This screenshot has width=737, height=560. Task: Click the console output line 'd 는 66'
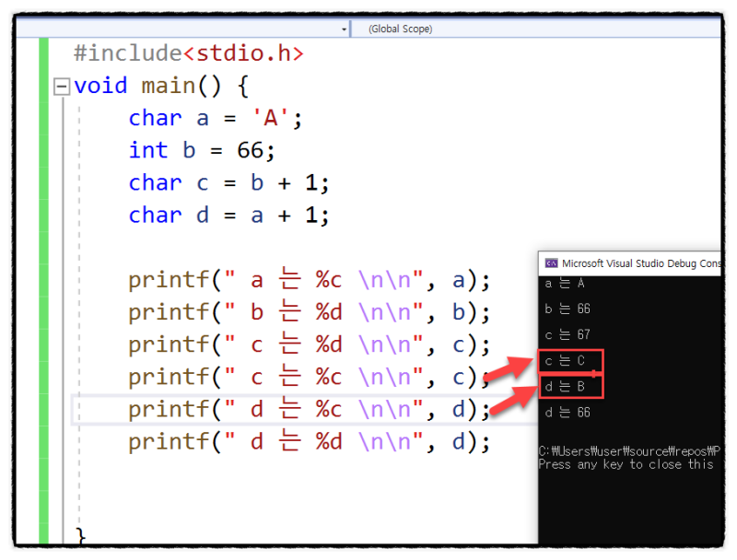(567, 413)
